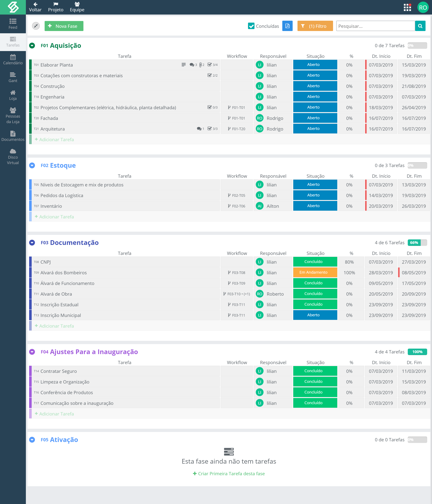
Task: Change Aberto status of Construção
Action: pos(315,86)
